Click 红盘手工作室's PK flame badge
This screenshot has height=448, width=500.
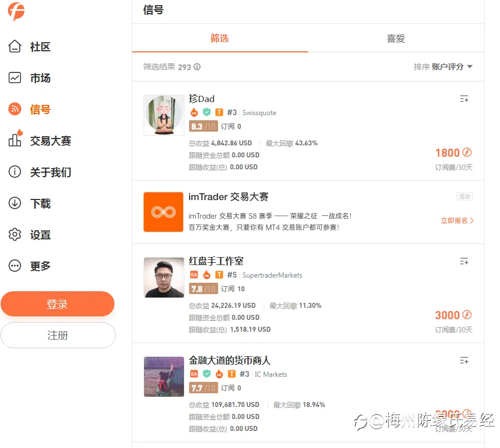pyautogui.click(x=207, y=275)
